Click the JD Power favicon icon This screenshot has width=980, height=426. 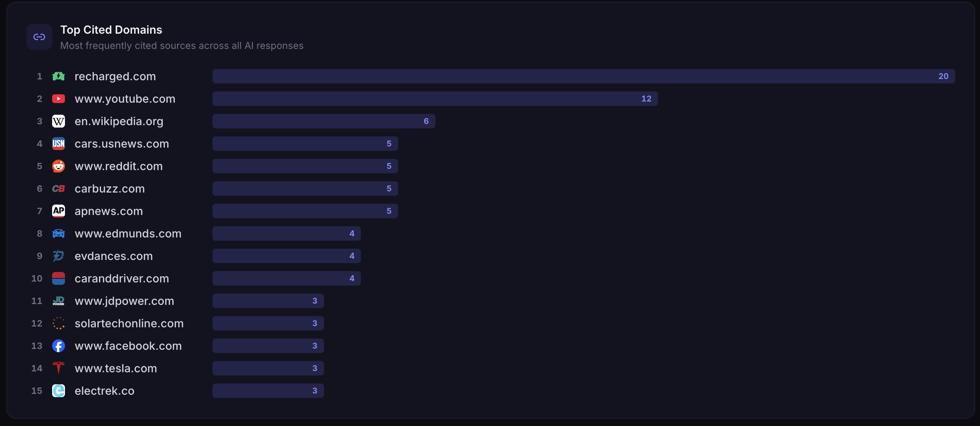pyautogui.click(x=59, y=300)
